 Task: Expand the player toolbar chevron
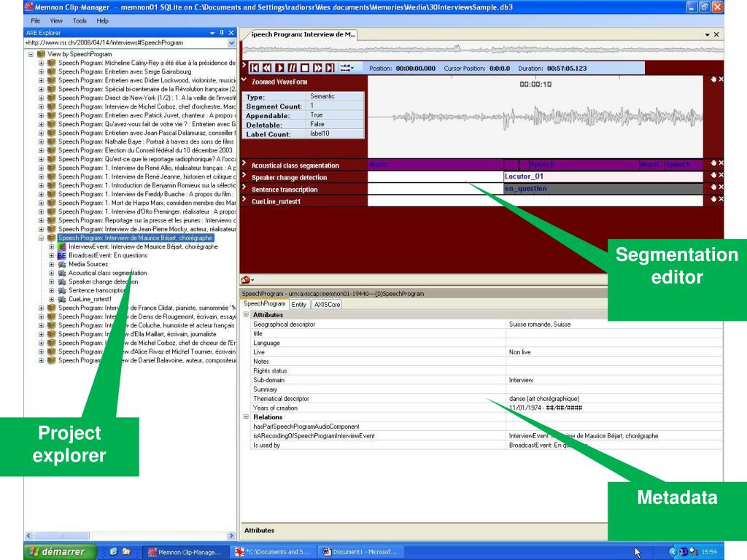[x=244, y=65]
